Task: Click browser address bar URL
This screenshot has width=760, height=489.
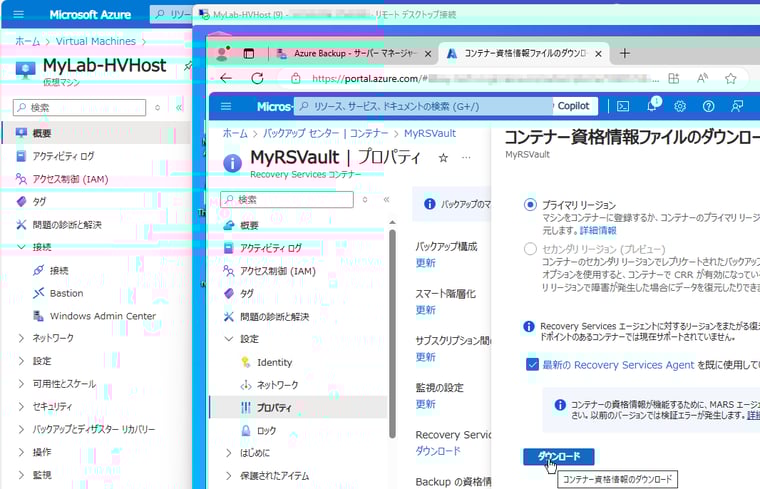Action: click(485, 78)
